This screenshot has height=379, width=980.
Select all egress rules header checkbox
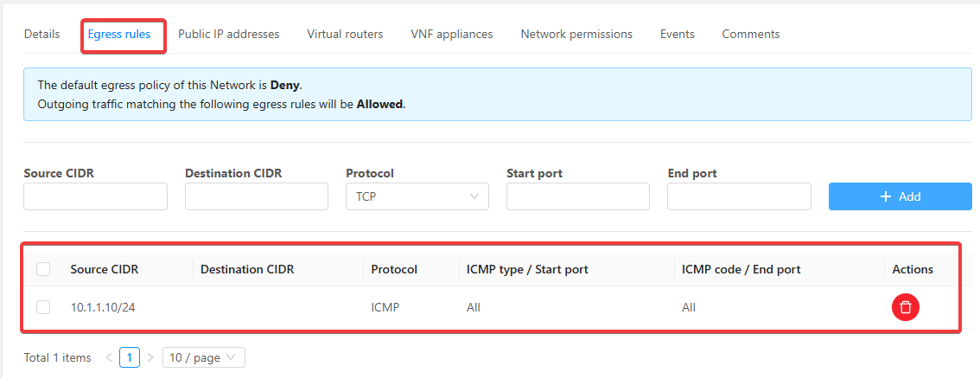(43, 270)
